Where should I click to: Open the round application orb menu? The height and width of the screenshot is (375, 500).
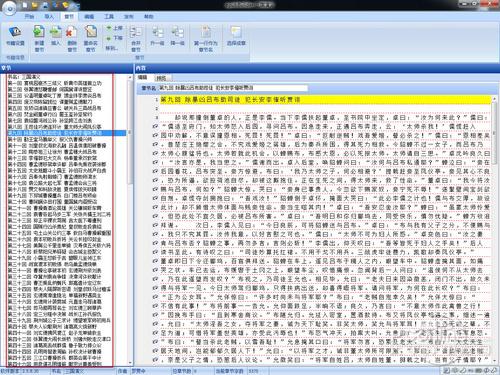tap(9, 8)
